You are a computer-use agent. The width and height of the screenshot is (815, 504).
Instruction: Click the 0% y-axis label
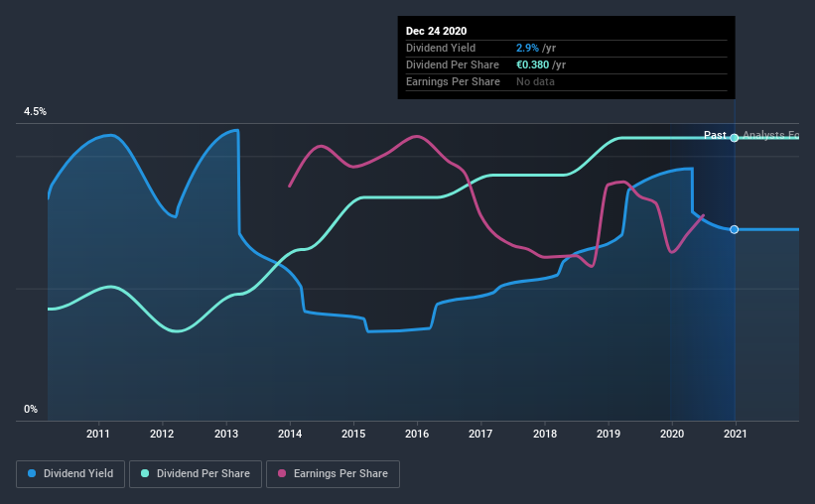(31, 410)
